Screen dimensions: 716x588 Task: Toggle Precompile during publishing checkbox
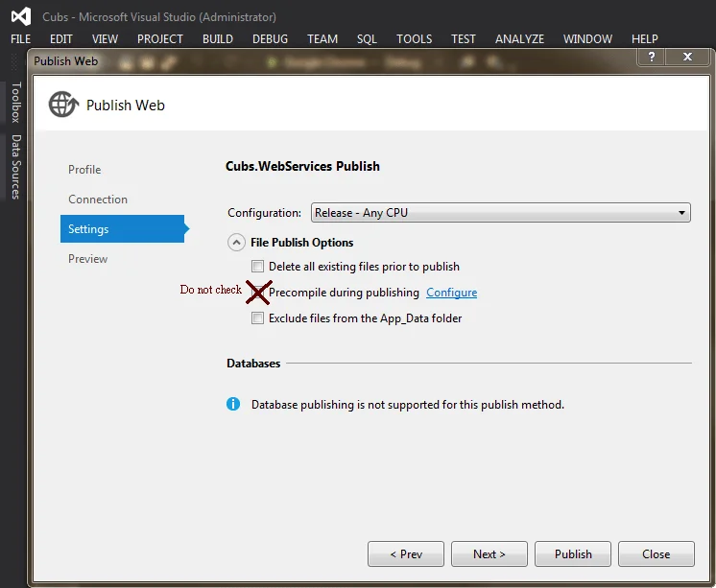point(257,293)
